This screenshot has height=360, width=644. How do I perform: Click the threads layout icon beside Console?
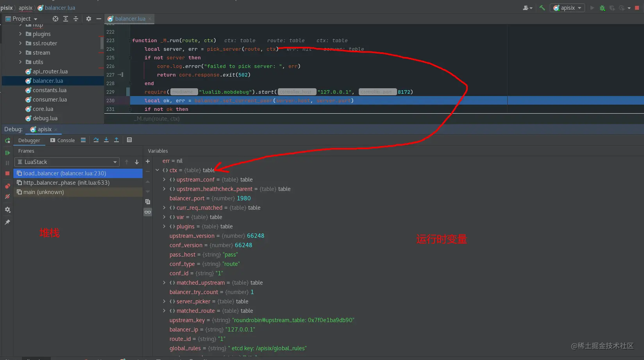pos(83,140)
